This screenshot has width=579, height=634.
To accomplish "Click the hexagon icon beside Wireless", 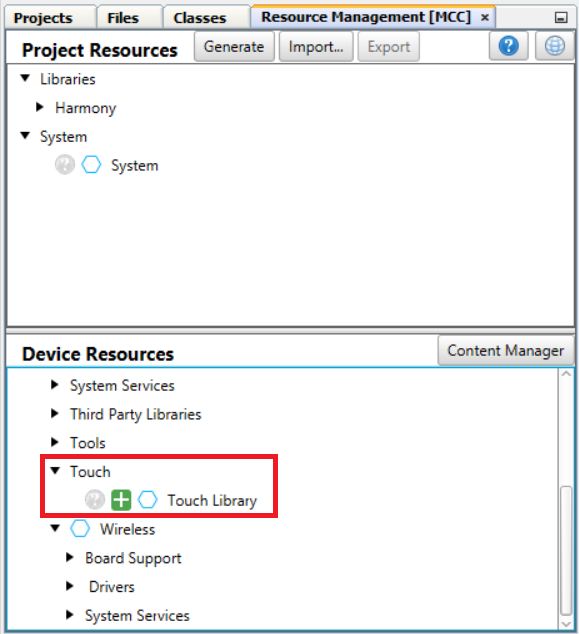I will [x=80, y=529].
